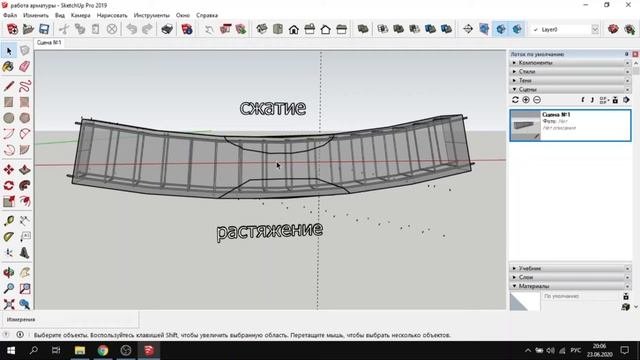The height and width of the screenshot is (360, 640).
Task: Expand the Стили panel
Action: [x=570, y=72]
